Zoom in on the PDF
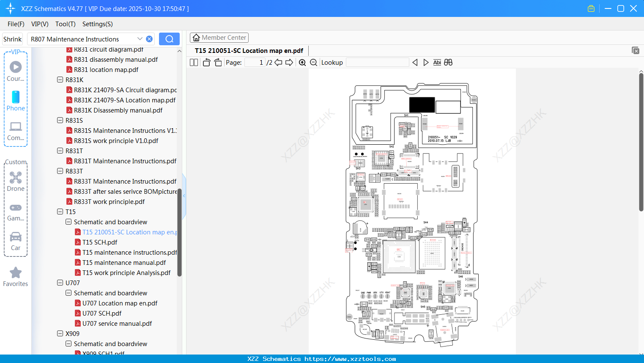Viewport: 644px width, 363px height. 302,63
